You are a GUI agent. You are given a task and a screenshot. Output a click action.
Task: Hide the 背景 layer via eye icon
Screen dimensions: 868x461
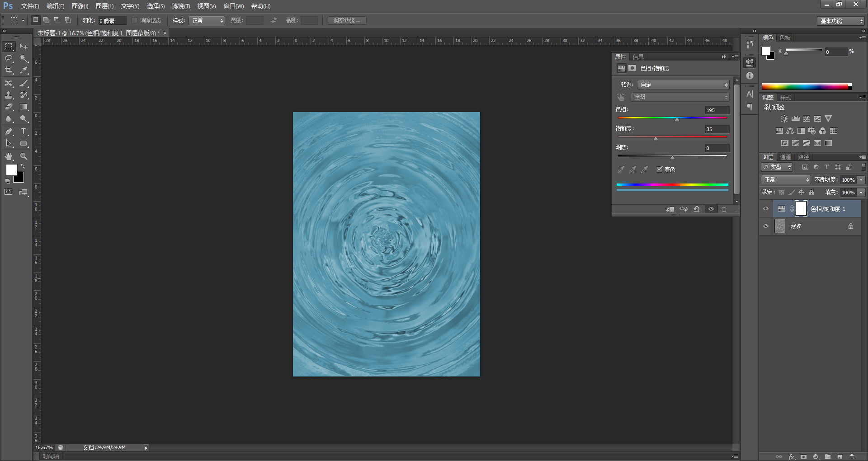[x=766, y=226]
